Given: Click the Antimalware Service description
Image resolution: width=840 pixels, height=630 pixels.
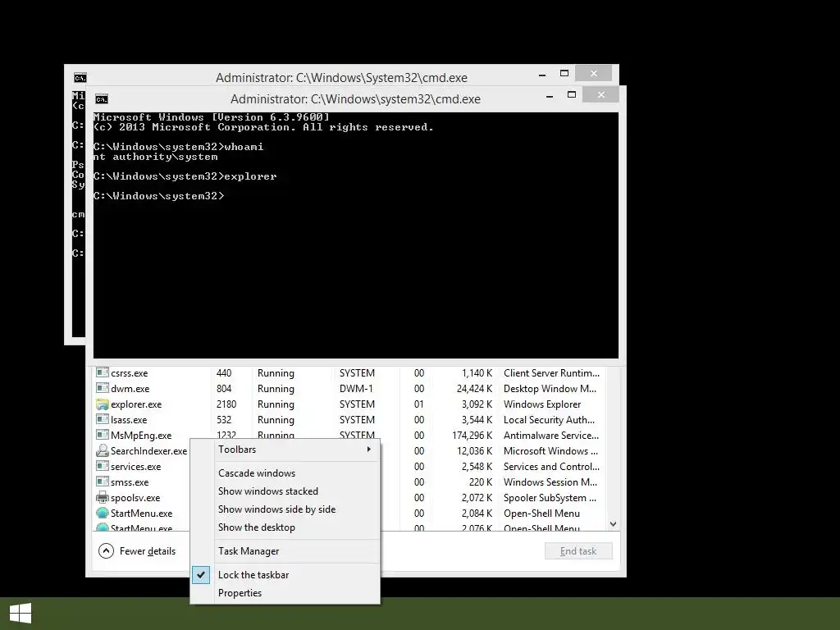Looking at the screenshot, I should click(551, 435).
